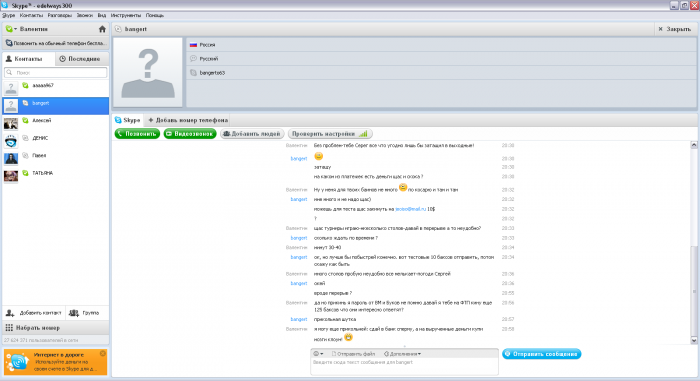Close the conversation with Закрыть
Screen dimensions: 700x381
[x=675, y=29]
